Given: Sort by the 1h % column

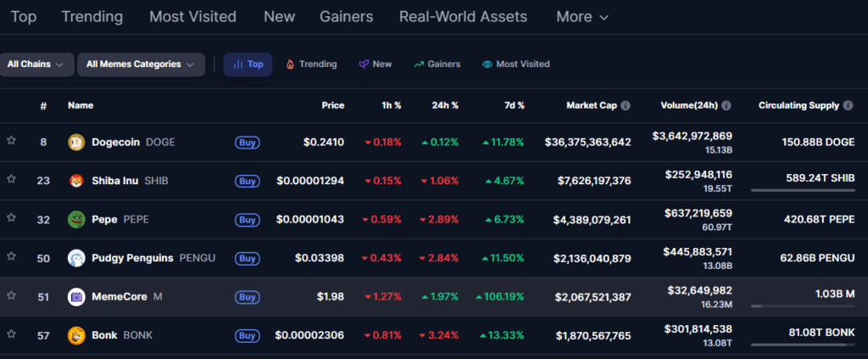Looking at the screenshot, I should click(390, 105).
